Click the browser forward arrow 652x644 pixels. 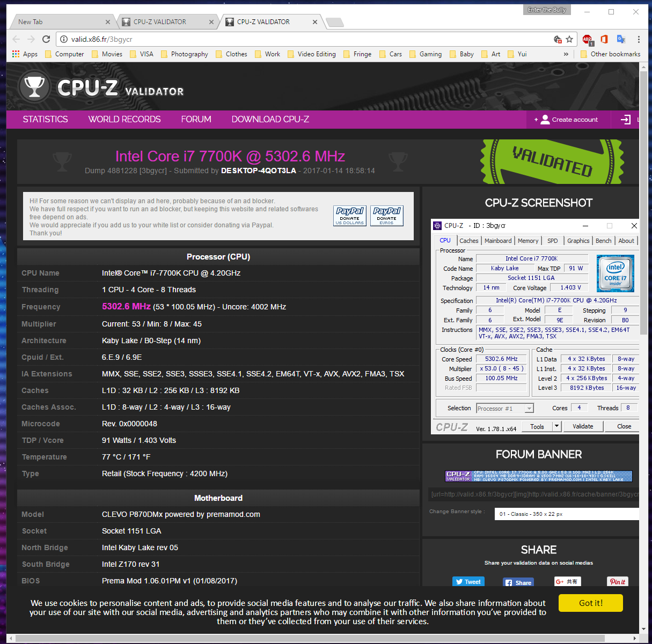tap(31, 39)
